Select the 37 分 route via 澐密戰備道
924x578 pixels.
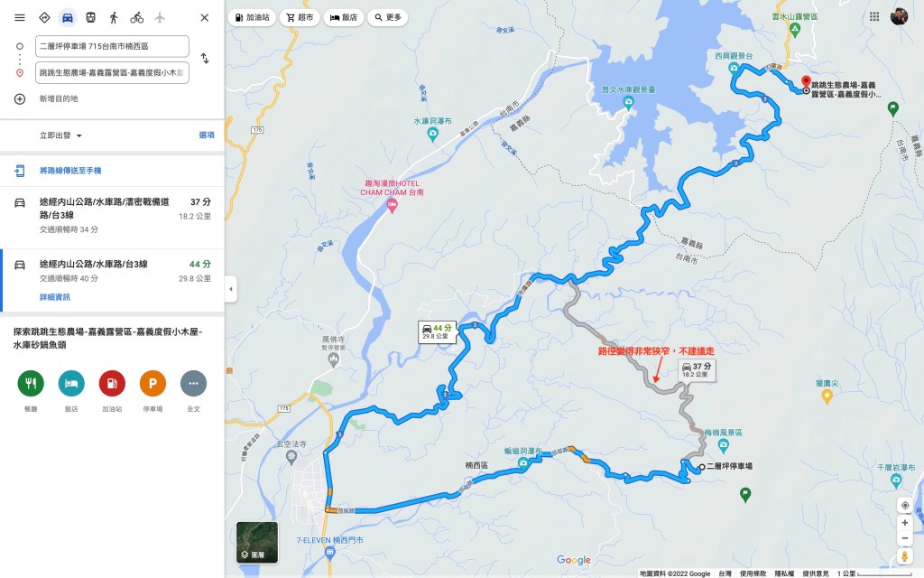coord(112,215)
